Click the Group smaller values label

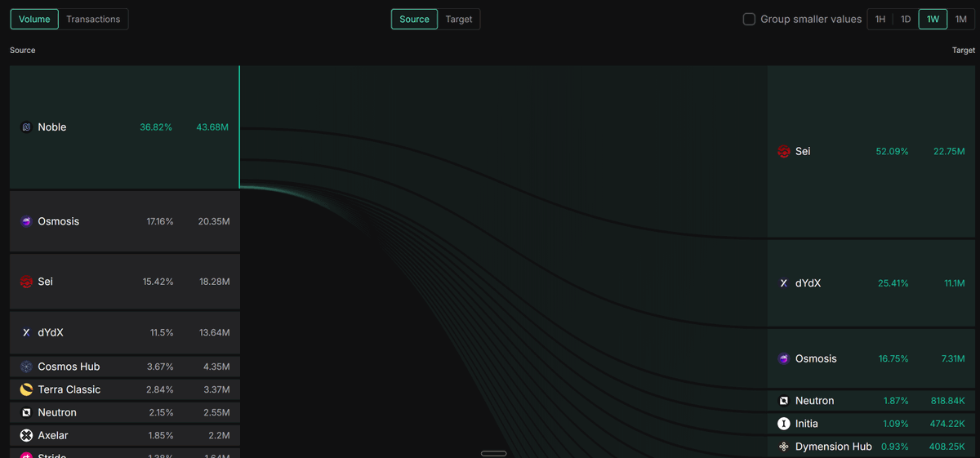click(811, 19)
